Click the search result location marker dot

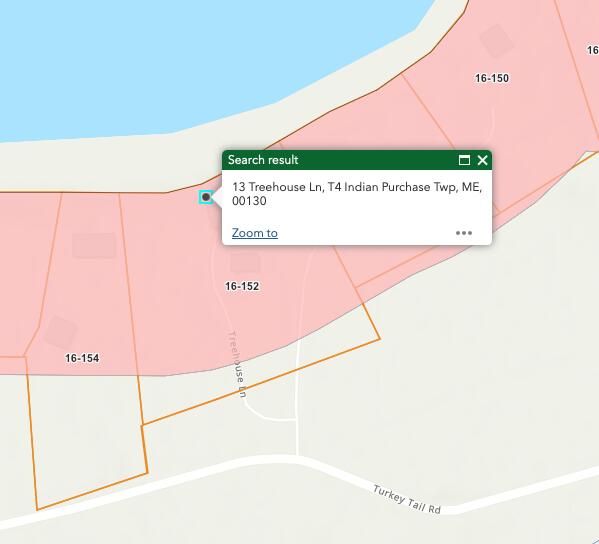pyautogui.click(x=206, y=197)
